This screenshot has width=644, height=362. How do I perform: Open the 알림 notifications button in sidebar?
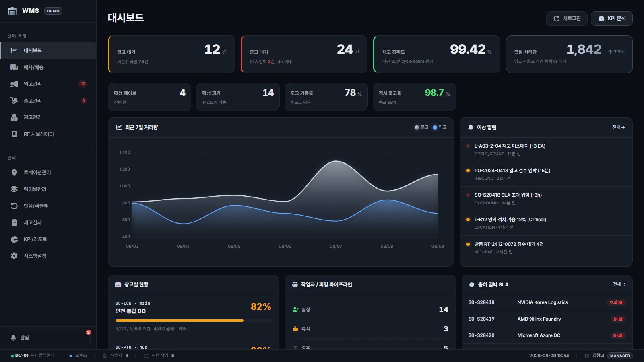coord(48,338)
